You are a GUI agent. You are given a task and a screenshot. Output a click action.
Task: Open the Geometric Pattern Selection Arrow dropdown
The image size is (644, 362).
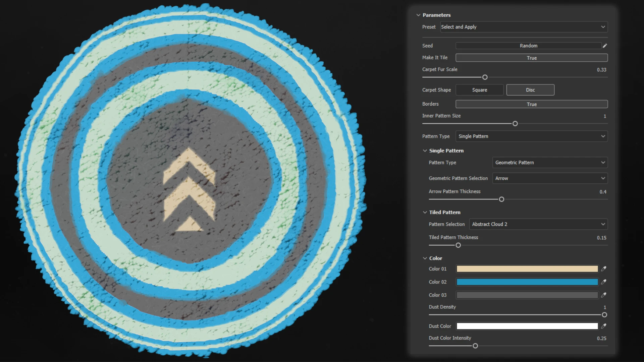550,178
